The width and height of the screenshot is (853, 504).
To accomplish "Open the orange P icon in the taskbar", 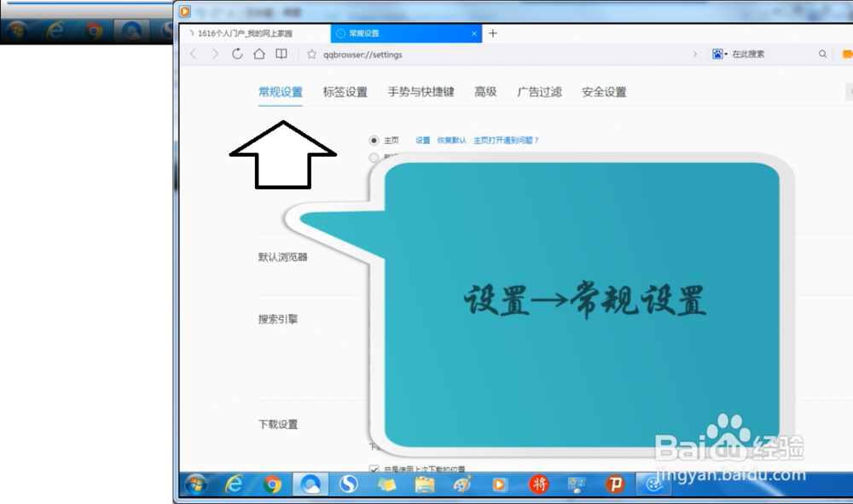I will [615, 484].
